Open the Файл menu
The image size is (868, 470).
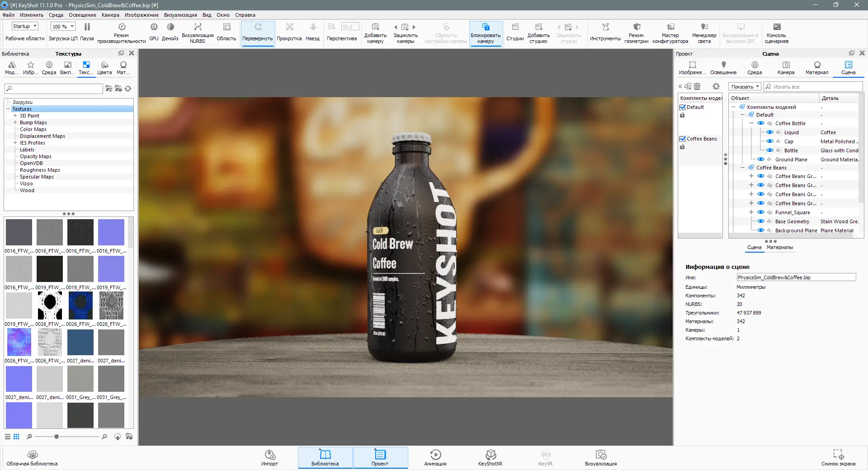click(x=8, y=15)
